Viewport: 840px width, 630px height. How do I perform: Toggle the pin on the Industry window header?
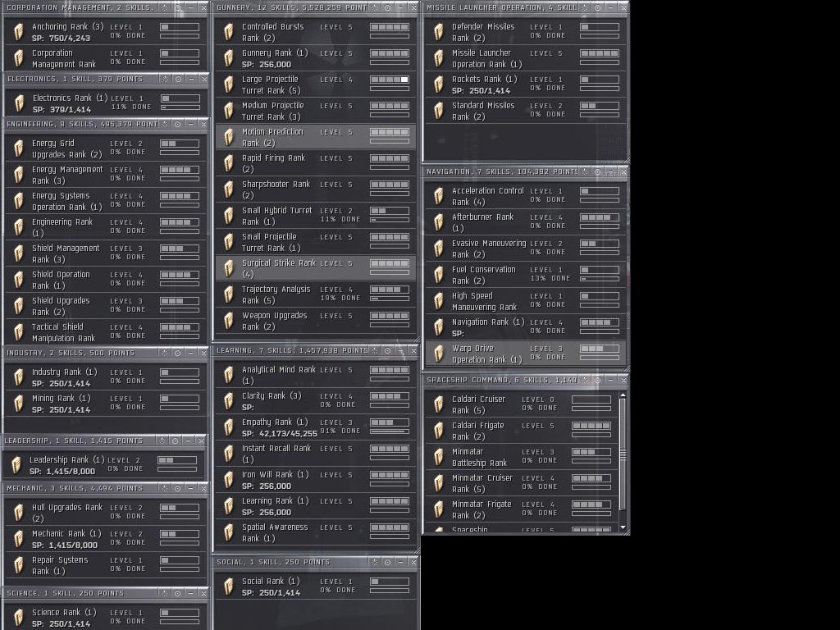177,353
